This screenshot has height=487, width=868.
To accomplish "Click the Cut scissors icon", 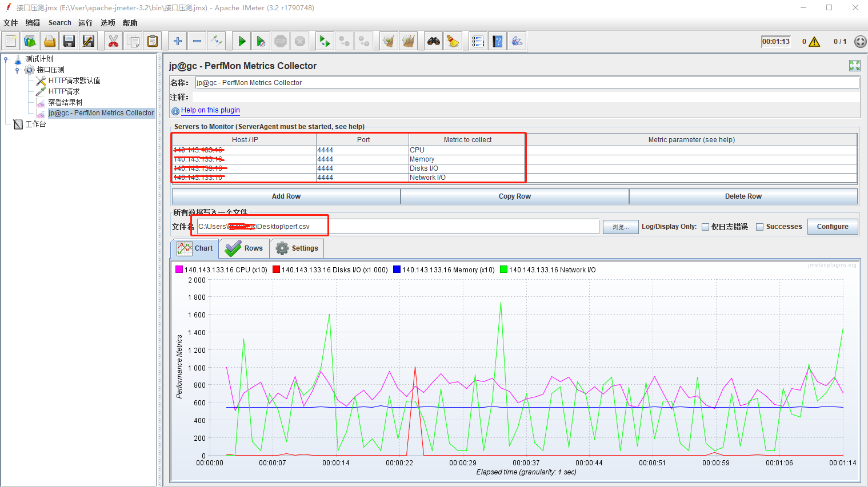I will pos(114,41).
